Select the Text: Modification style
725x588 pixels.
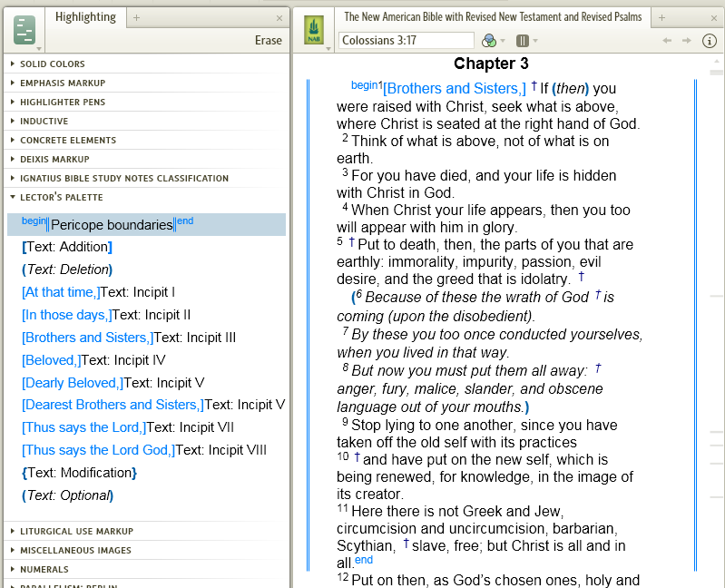79,473
